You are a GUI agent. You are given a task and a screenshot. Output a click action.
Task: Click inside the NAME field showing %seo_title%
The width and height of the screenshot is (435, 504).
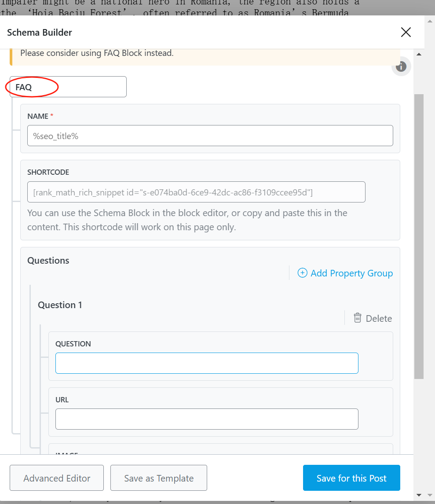coord(210,136)
